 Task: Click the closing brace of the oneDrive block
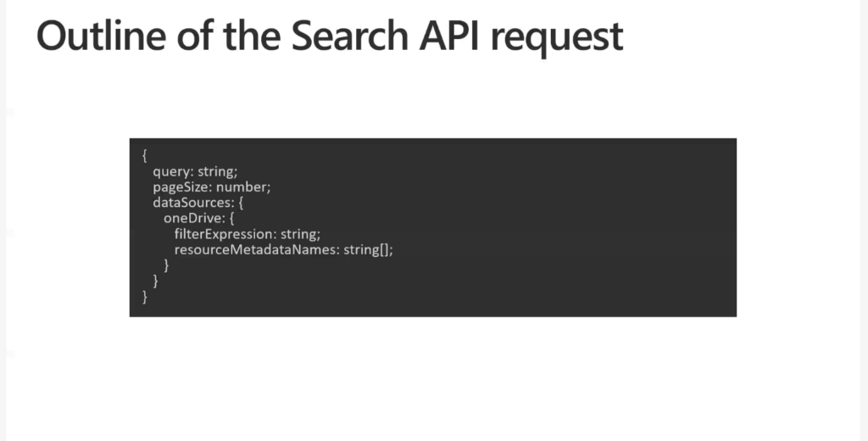coord(166,265)
